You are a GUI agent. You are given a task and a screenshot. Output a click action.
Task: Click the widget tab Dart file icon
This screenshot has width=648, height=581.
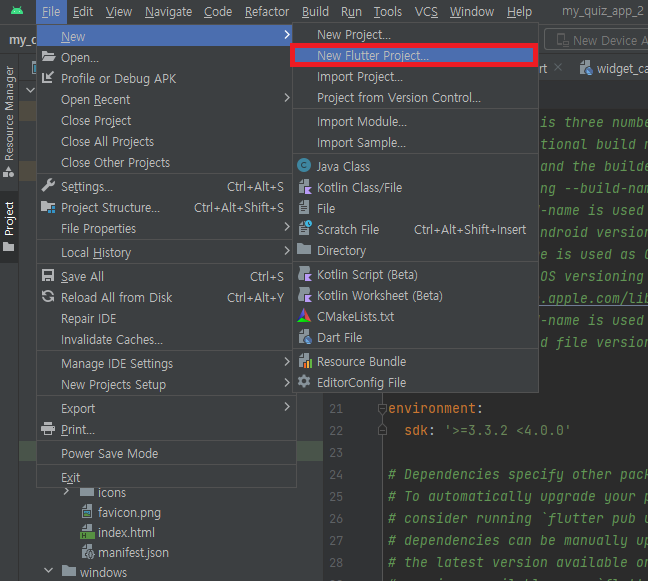pos(586,68)
